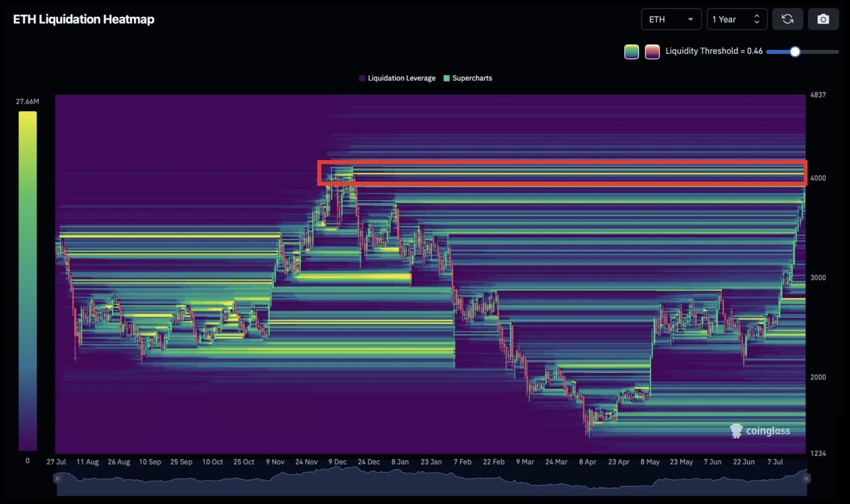Image resolution: width=850 pixels, height=504 pixels.
Task: Take a chart screenshot with the camera icon
Action: [823, 19]
